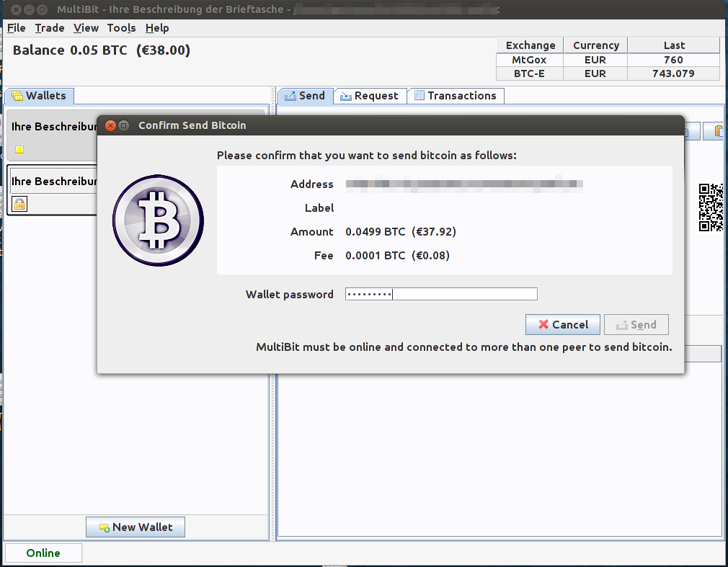Open the File menu
The height and width of the screenshot is (567, 728).
17,28
